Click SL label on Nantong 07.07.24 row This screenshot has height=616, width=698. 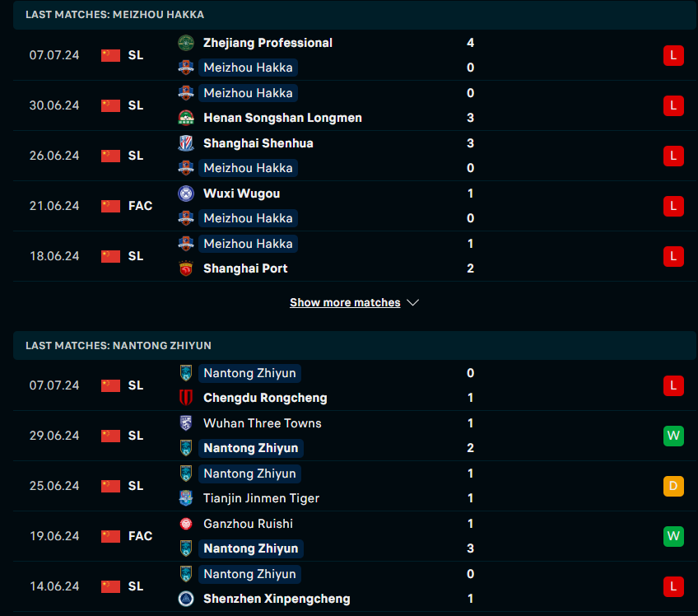(x=136, y=385)
